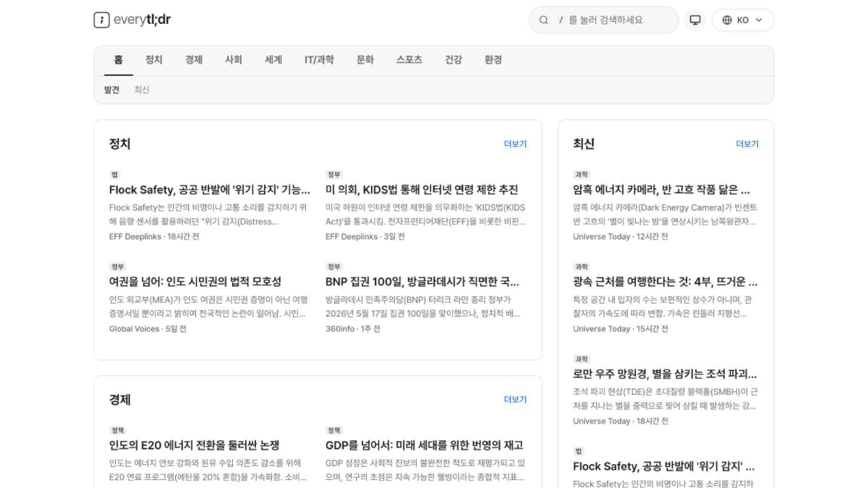
Task: Open the Flock Safety article in 최신 sidebar
Action: click(665, 466)
